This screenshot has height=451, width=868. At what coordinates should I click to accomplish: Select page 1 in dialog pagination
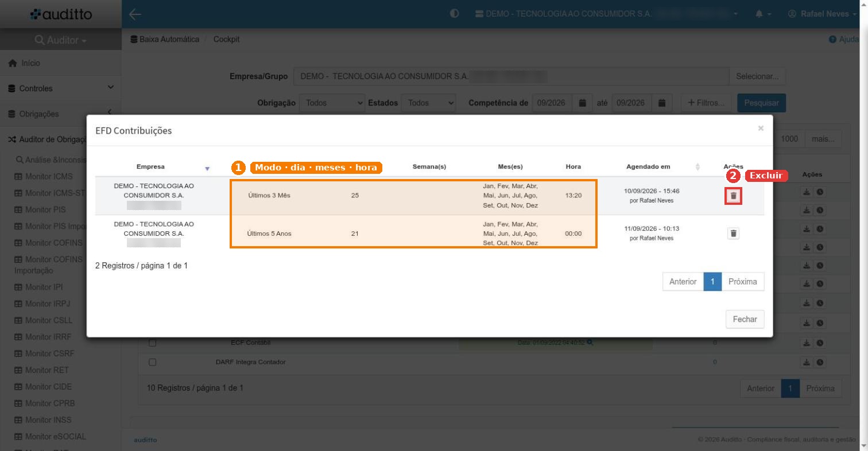pos(712,282)
